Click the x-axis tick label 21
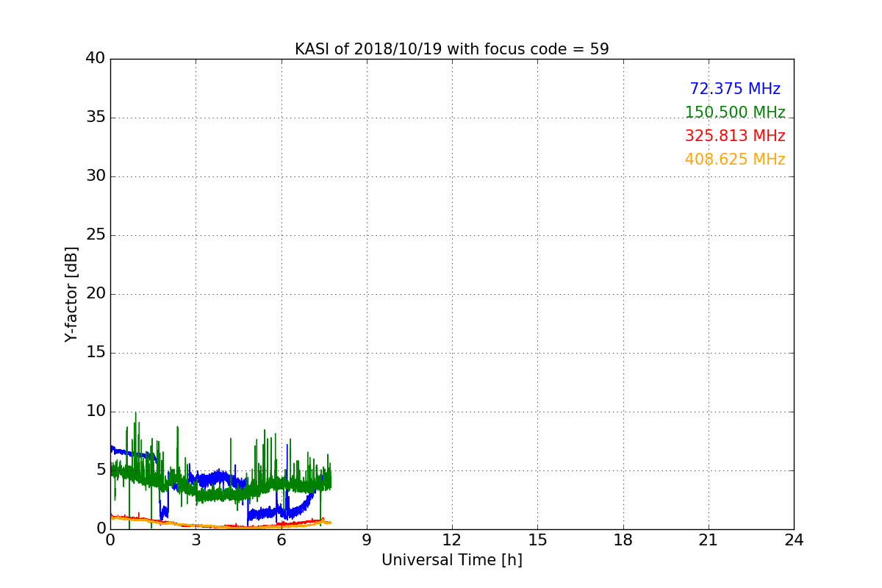Image resolution: width=882 pixels, height=588 pixels. point(709,539)
